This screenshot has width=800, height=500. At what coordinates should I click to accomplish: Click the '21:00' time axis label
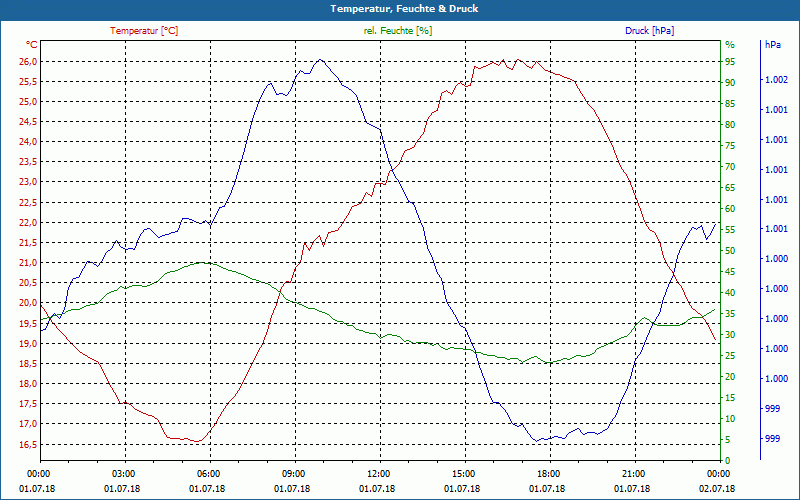tap(635, 473)
